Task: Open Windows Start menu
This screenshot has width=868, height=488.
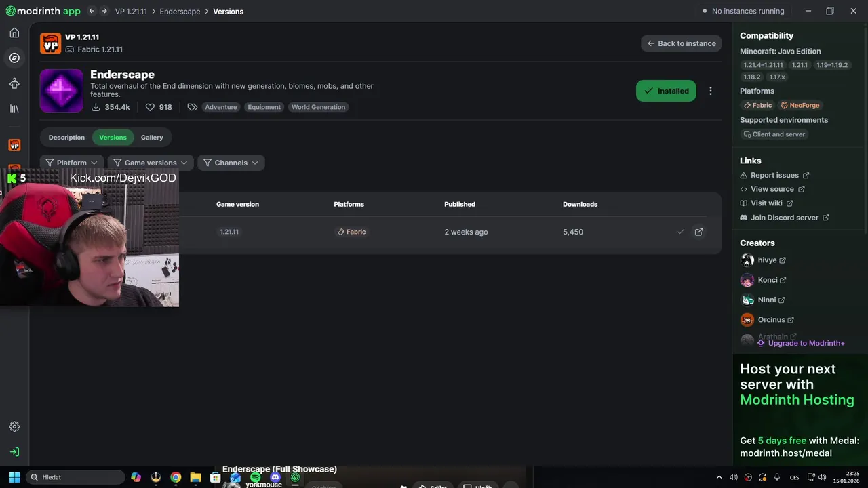Action: [x=14, y=477]
